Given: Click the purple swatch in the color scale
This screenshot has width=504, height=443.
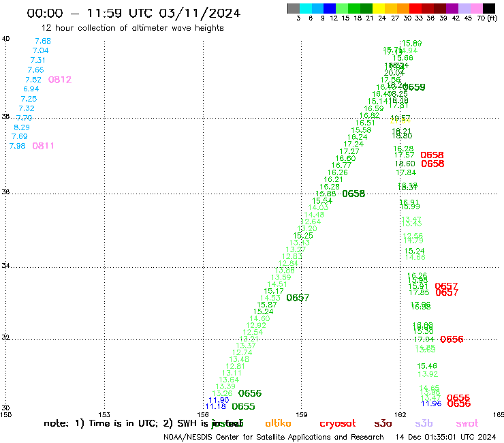Looking at the screenshot, I should (x=452, y=8).
